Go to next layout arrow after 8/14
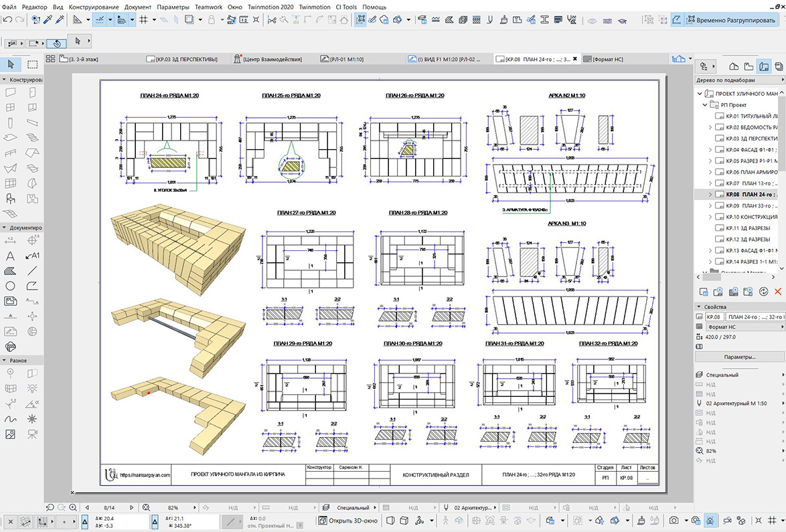Screen dimensions: 786x532 click(x=132, y=507)
